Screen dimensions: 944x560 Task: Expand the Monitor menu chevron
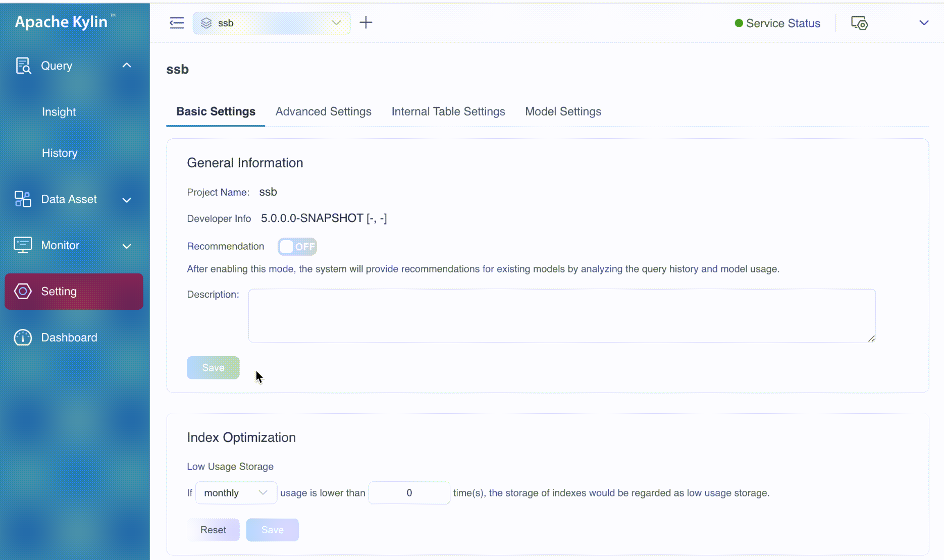127,246
